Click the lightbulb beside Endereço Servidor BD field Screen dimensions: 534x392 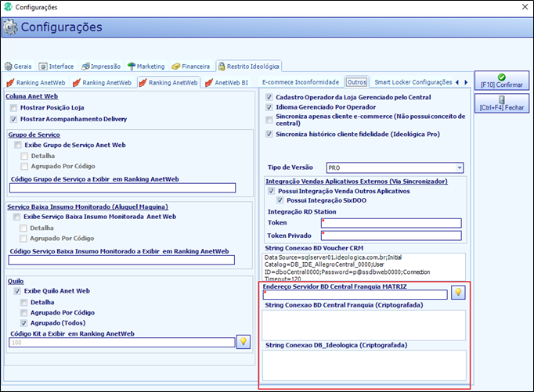pyautogui.click(x=458, y=293)
